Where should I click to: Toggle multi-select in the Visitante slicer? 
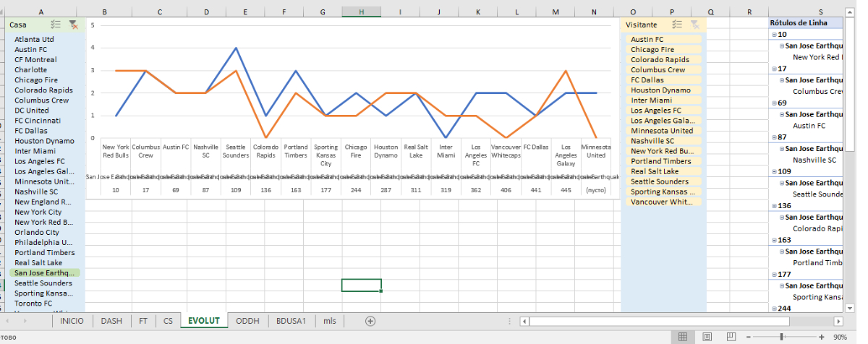(677, 25)
